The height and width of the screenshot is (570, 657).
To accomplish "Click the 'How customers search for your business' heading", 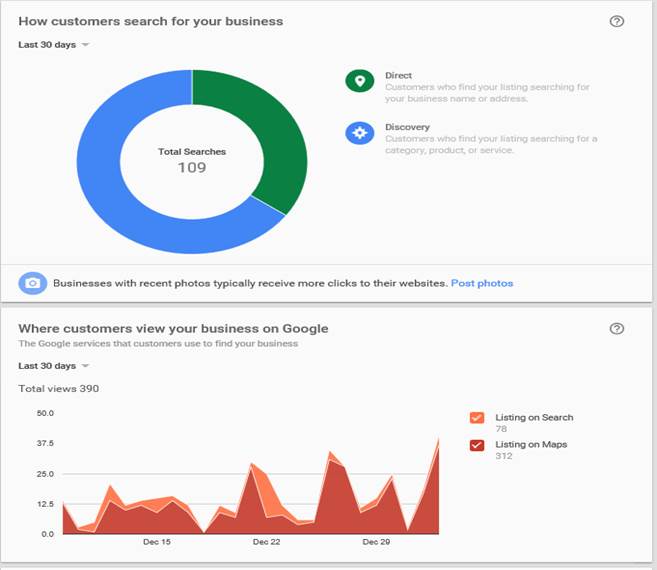I will 151,21.
